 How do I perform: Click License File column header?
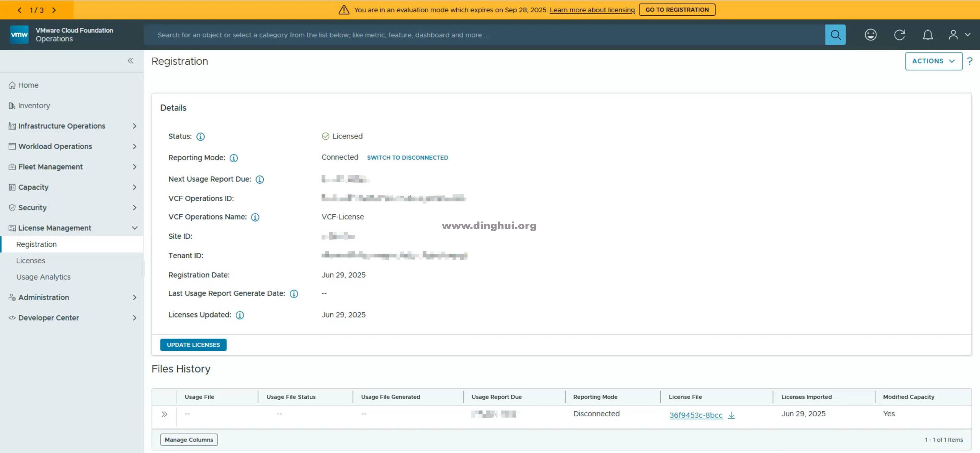coord(685,397)
